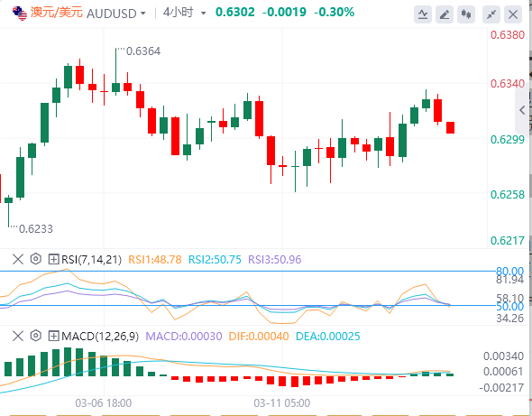The image size is (532, 416).
Task: Click the 0.6217 price axis label
Action: point(508,241)
